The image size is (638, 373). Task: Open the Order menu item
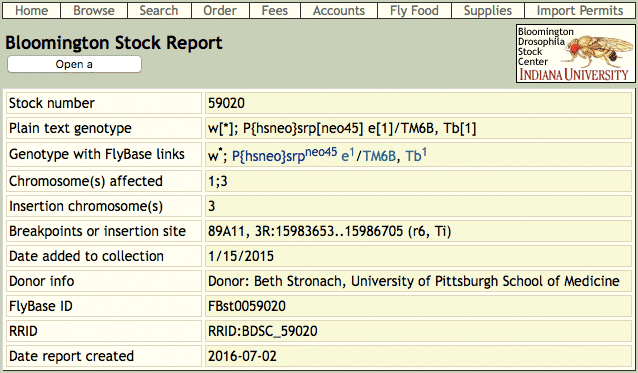(220, 10)
